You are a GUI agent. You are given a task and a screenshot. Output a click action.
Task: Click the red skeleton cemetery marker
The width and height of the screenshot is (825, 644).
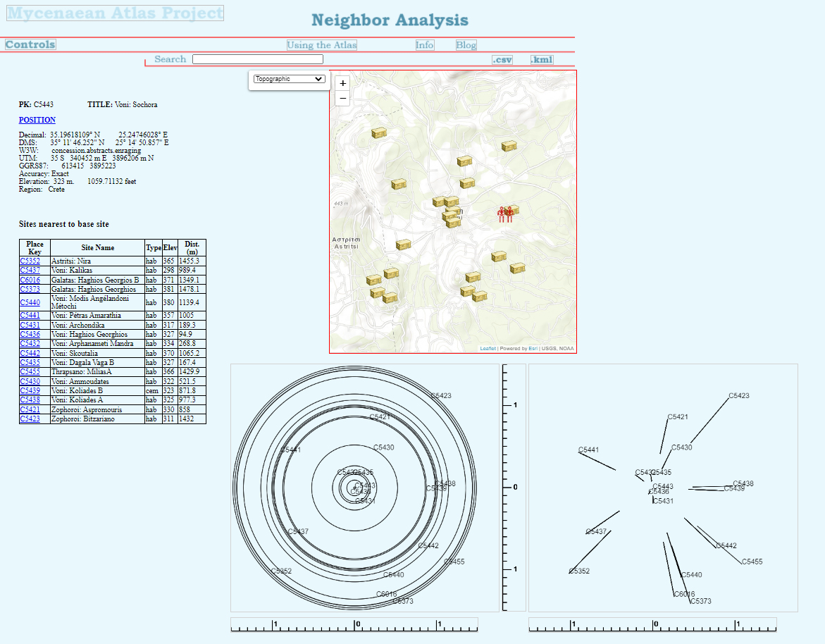point(503,215)
